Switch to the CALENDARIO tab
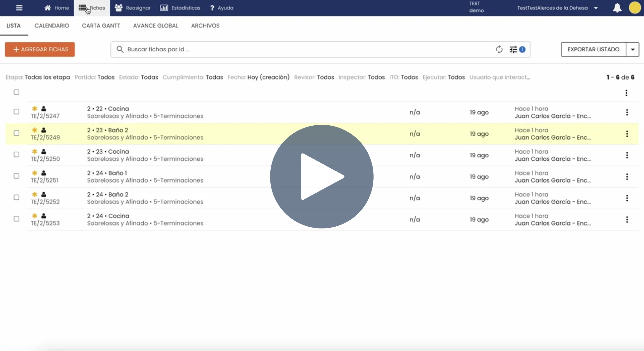Image resolution: width=644 pixels, height=351 pixels. click(x=52, y=26)
